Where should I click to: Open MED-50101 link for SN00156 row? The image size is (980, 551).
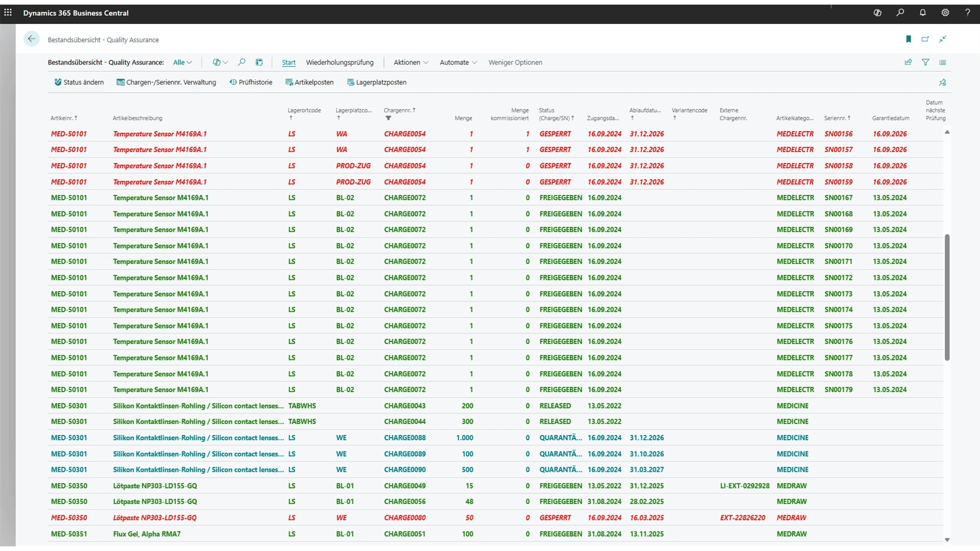point(69,134)
